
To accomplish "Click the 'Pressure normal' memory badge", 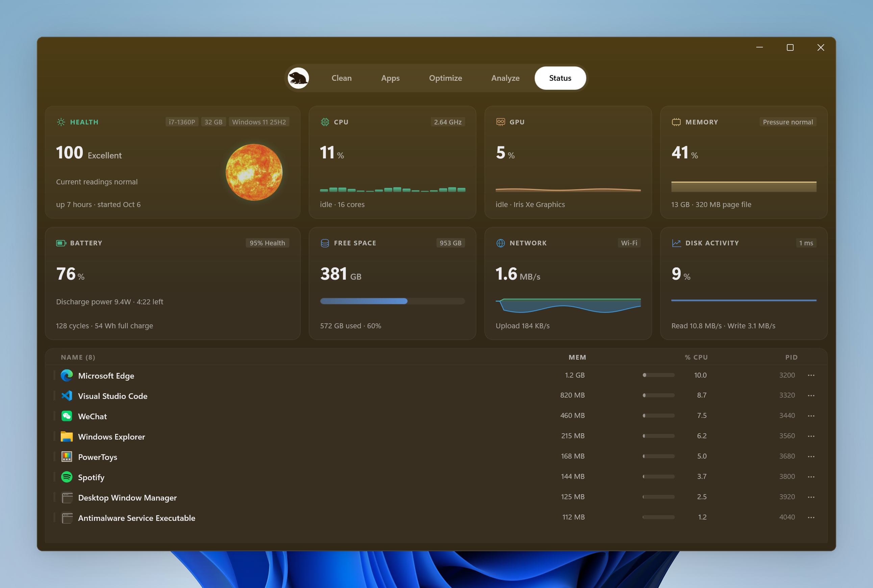I will pyautogui.click(x=788, y=122).
